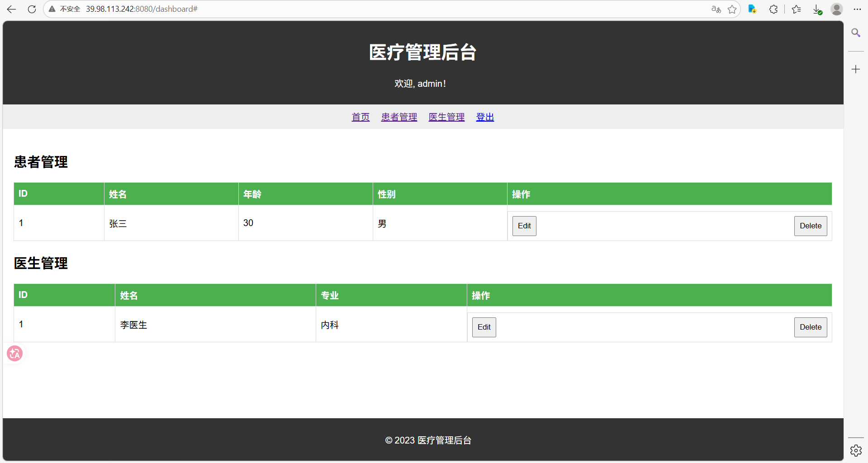This screenshot has width=868, height=463.
Task: Click the not-secure warning icon
Action: [52, 9]
